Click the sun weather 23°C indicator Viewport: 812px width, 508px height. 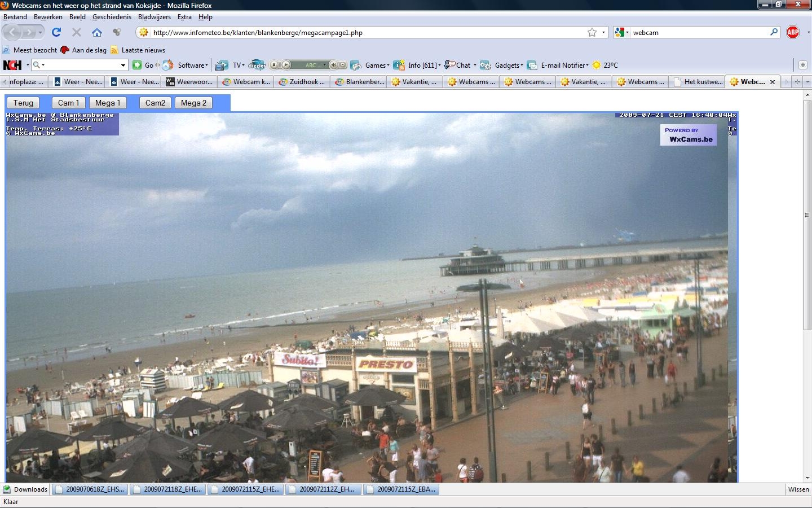point(605,65)
